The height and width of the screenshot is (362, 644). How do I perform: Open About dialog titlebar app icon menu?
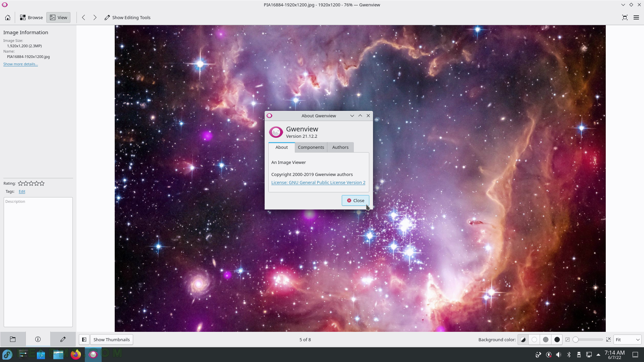[x=269, y=116]
